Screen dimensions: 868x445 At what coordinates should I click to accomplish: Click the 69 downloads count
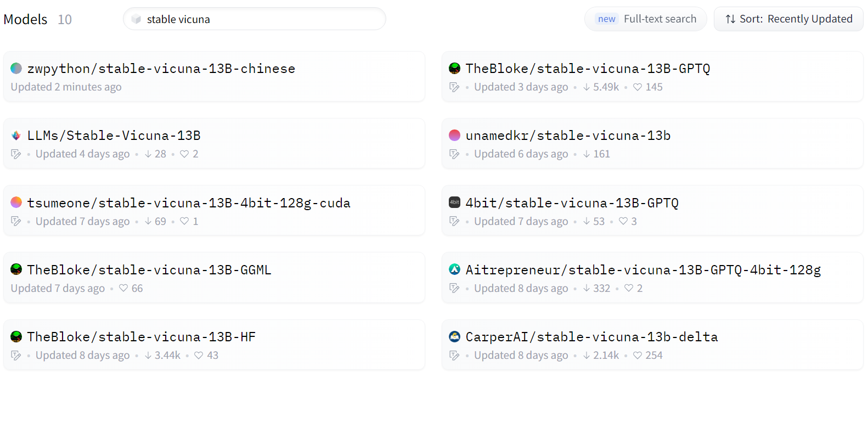coord(160,221)
